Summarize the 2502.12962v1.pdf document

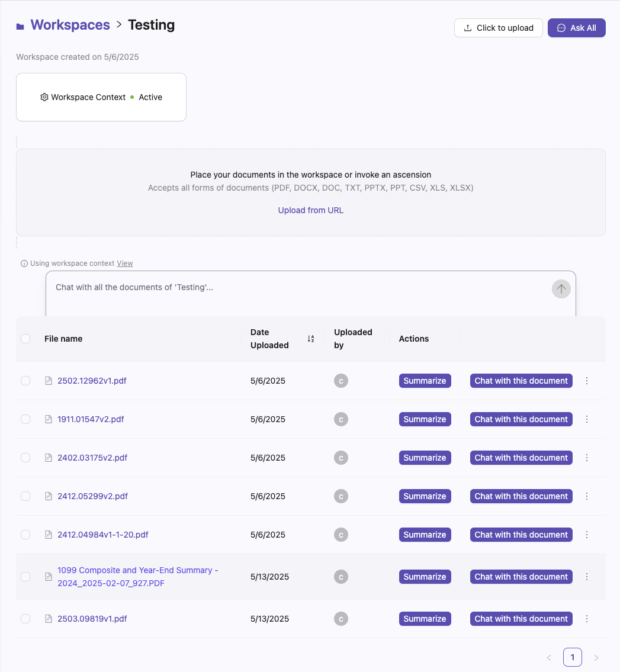(x=425, y=381)
